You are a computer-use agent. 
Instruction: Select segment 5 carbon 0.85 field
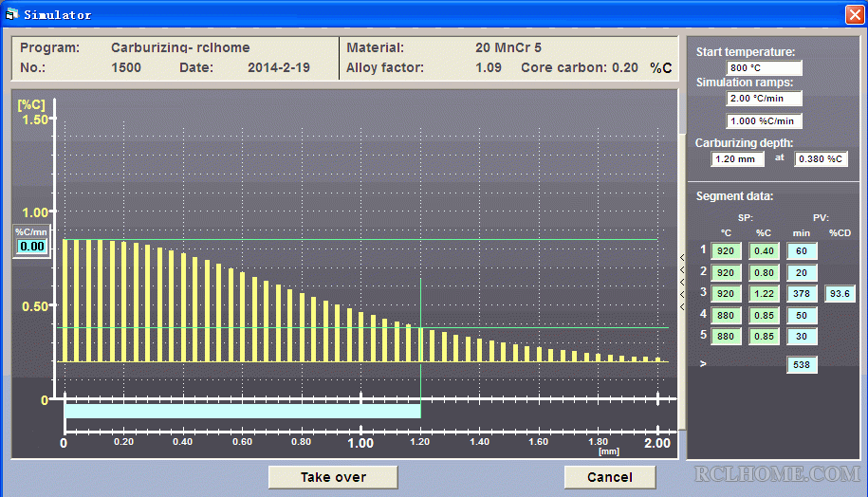tap(764, 336)
